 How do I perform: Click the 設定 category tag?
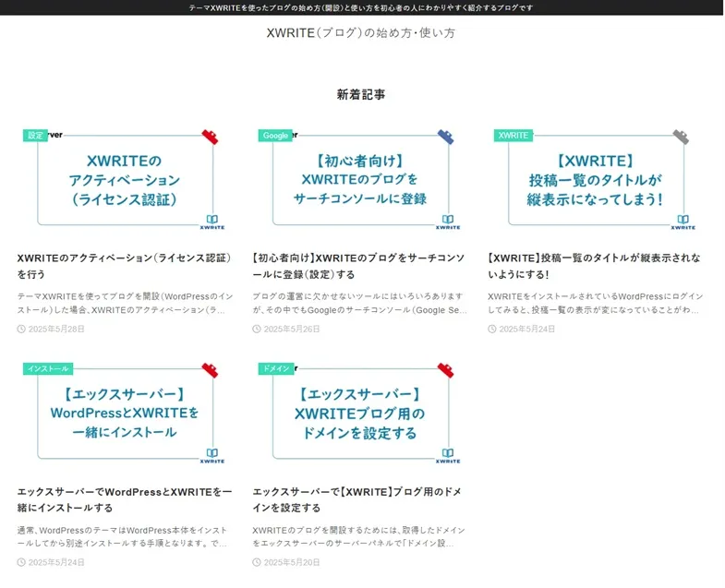36,136
